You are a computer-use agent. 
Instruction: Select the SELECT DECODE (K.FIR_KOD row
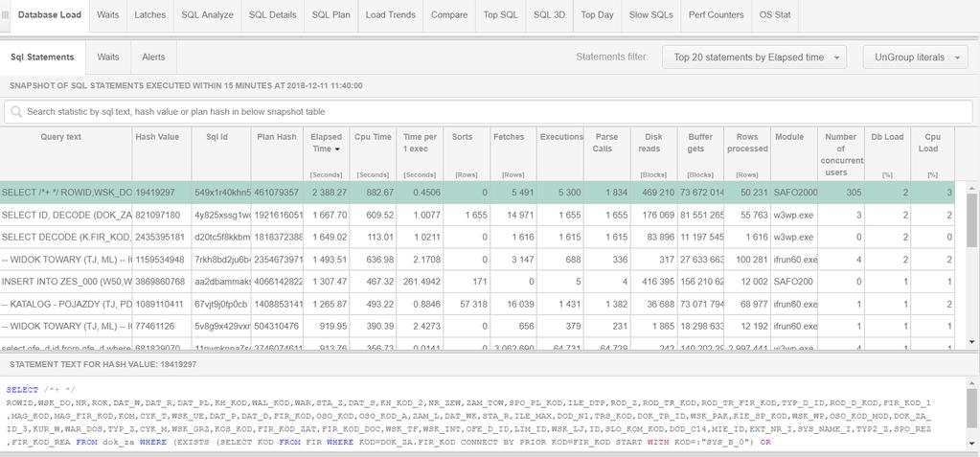coord(477,238)
